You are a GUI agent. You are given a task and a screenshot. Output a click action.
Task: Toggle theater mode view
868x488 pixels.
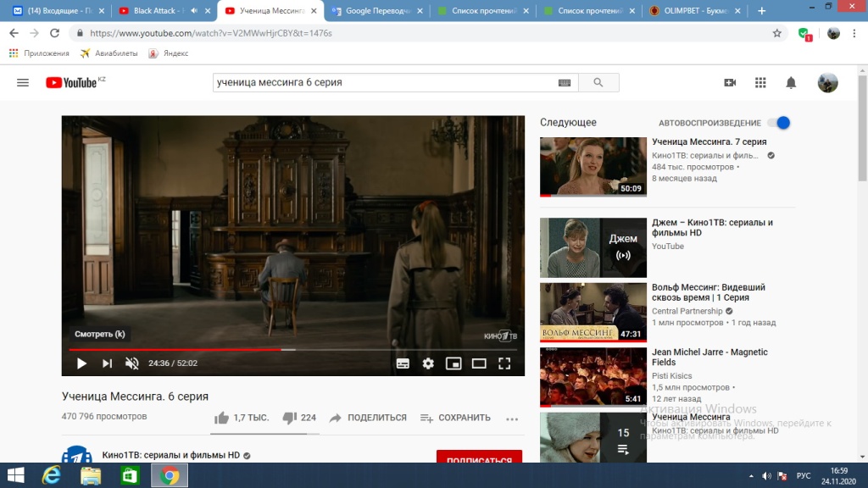479,363
